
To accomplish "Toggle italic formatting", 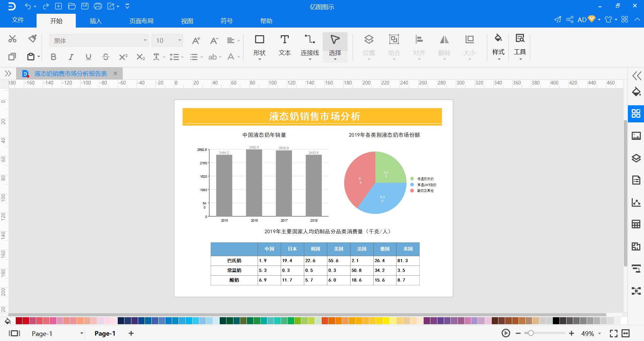I will (x=71, y=57).
